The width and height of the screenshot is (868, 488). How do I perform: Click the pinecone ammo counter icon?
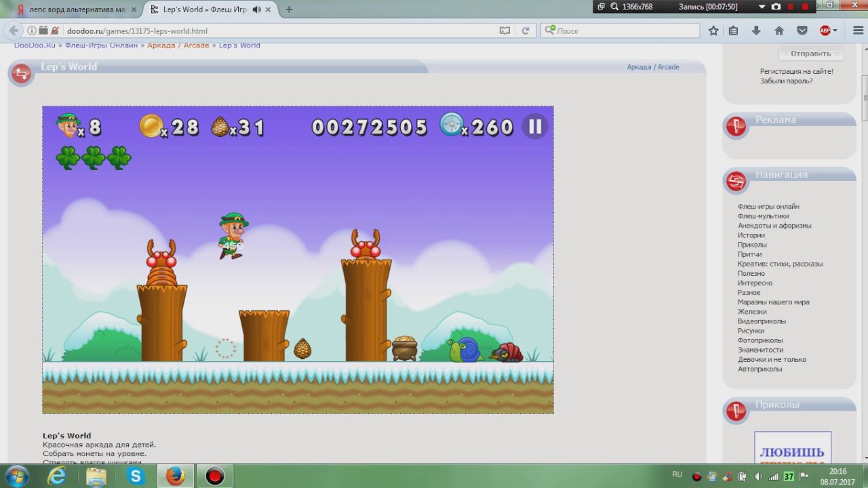point(220,127)
